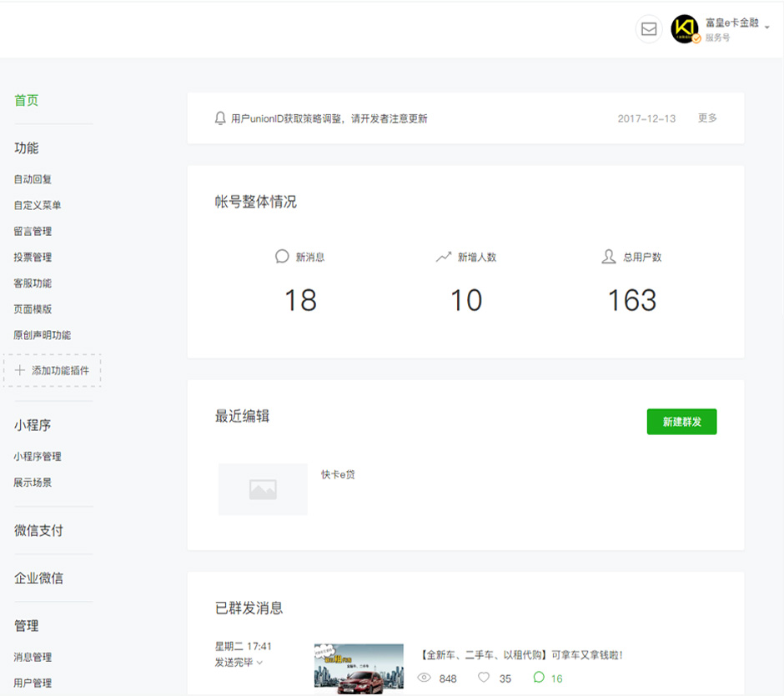Open the mail inbox icon

pos(648,29)
